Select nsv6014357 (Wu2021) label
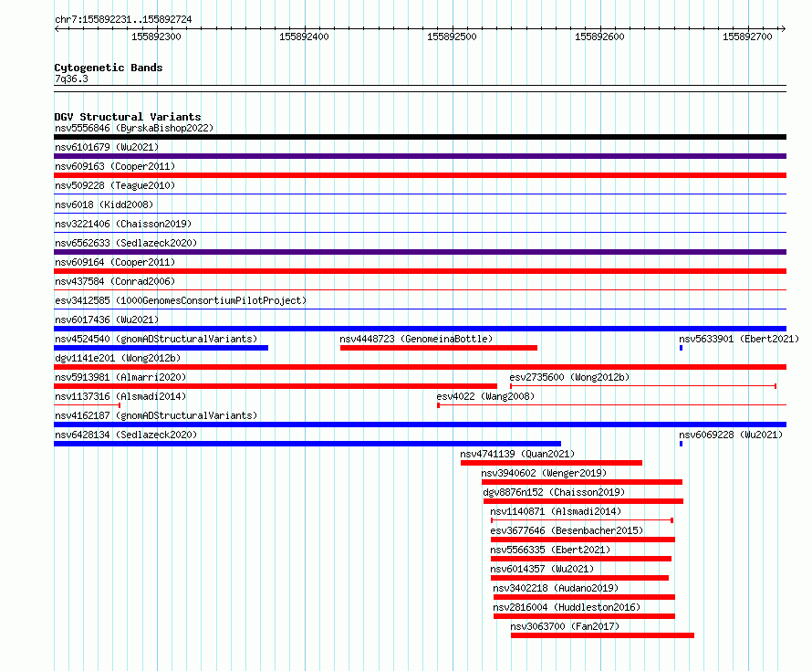The width and height of the screenshot is (812, 671). (x=542, y=569)
